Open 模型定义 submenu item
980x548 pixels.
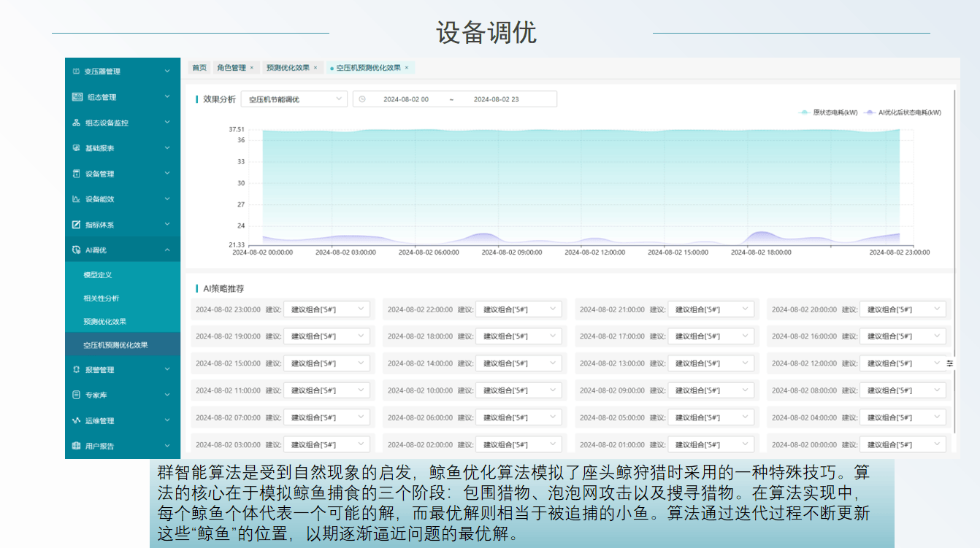[123, 275]
